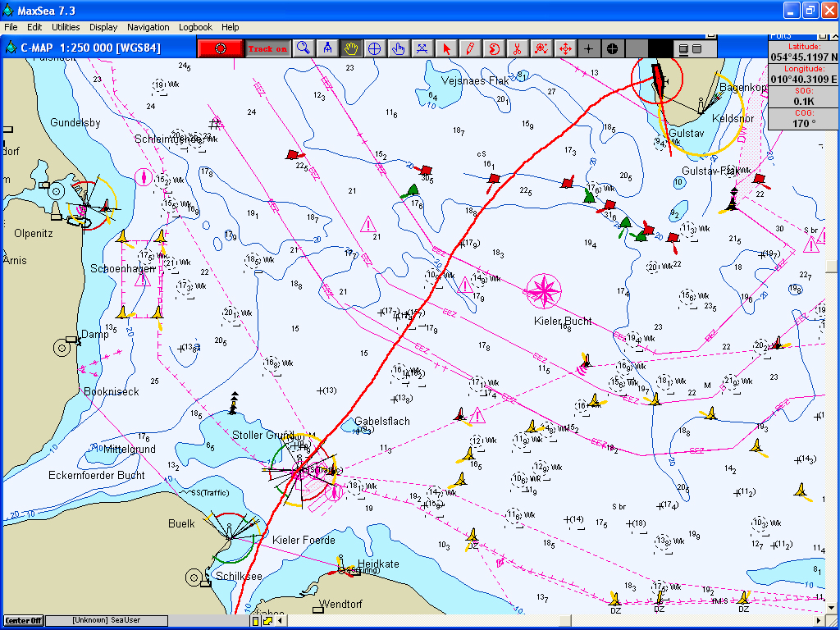This screenshot has height=630, width=840.
Task: Click the yellow rectangle status bar icon
Action: coord(256,620)
